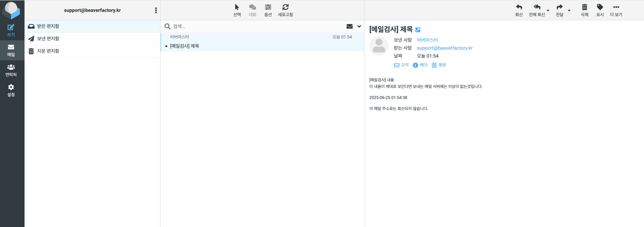Reply (회신) to the message
This screenshot has height=227, width=644.
coord(519,10)
